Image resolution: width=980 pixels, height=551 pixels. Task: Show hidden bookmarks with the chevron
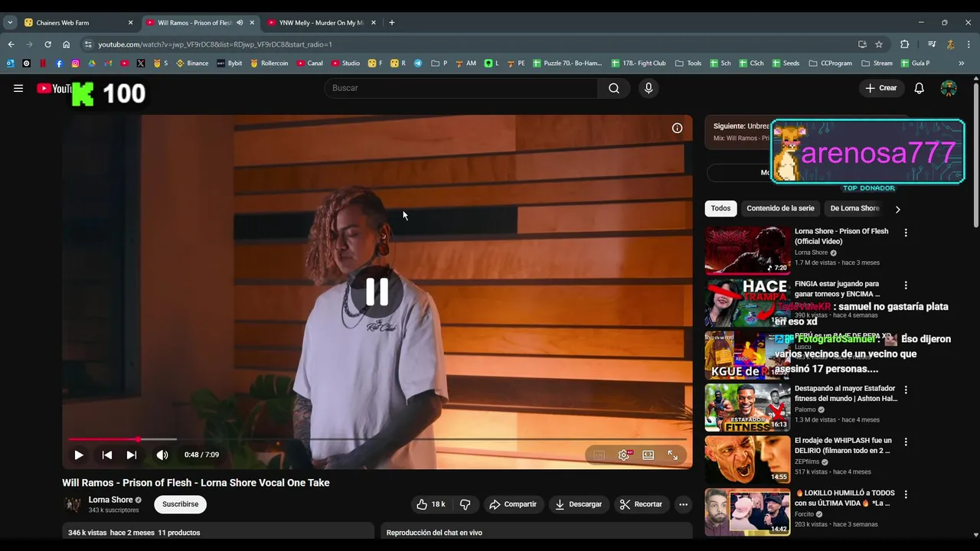pos(962,64)
